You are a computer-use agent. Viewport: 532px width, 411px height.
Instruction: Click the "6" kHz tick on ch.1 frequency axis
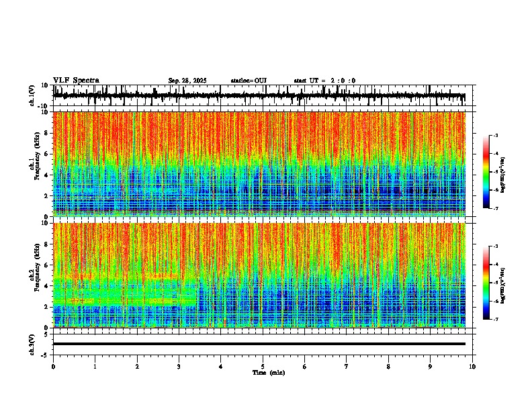click(47, 154)
